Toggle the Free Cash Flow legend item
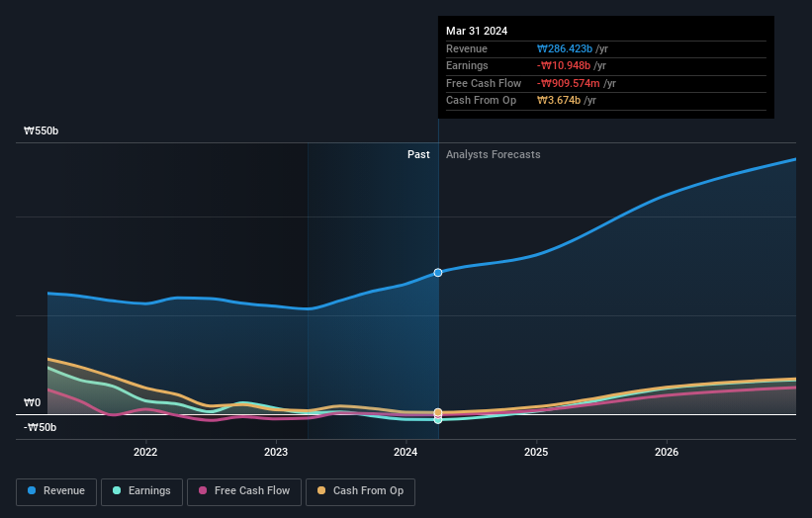Viewport: 812px width, 518px height. pos(243,490)
